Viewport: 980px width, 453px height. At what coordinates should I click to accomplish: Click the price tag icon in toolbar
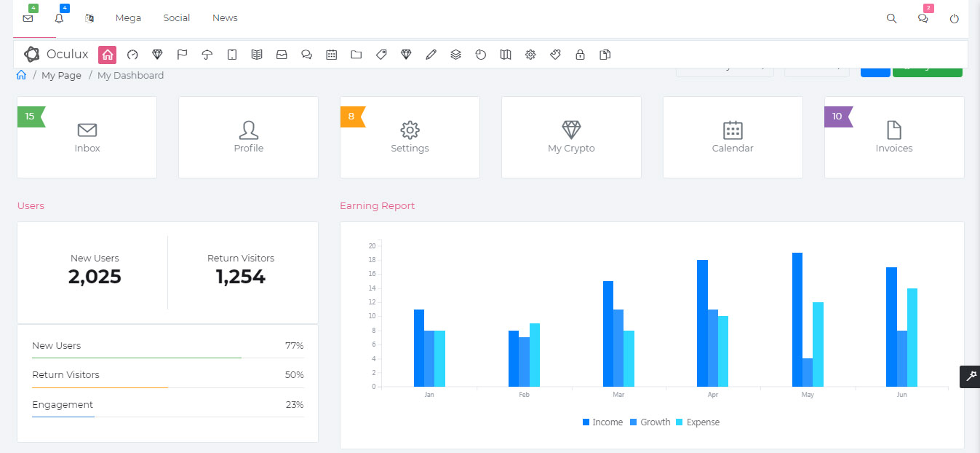(381, 55)
